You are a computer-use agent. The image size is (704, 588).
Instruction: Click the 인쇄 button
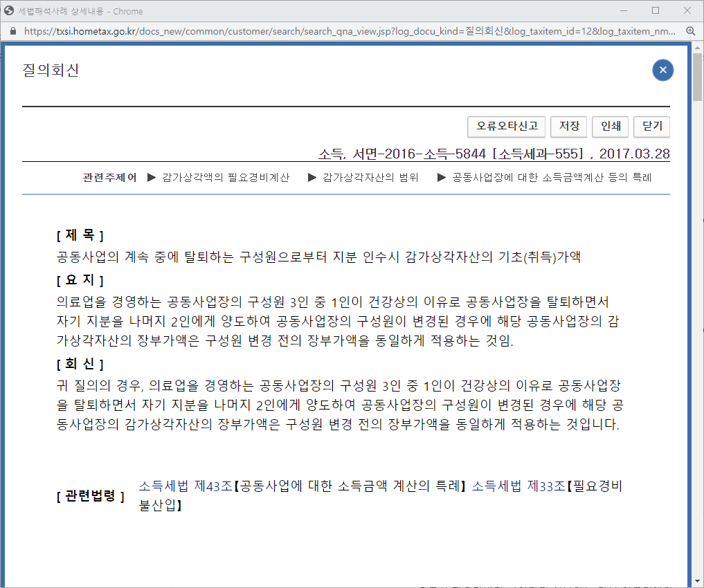(610, 127)
